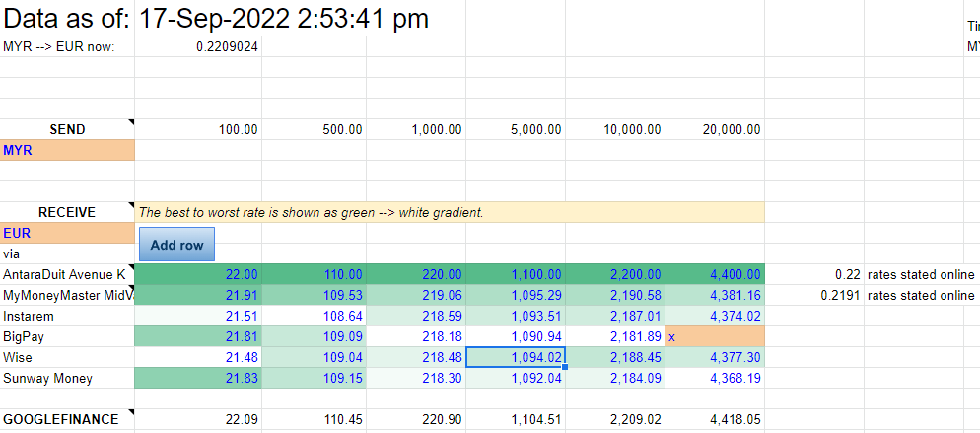Click the GOOGLEFINANCE row label

click(x=67, y=419)
